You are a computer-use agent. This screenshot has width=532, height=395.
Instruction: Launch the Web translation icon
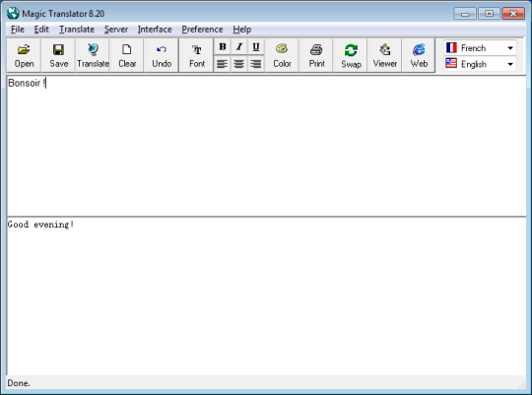[x=419, y=55]
